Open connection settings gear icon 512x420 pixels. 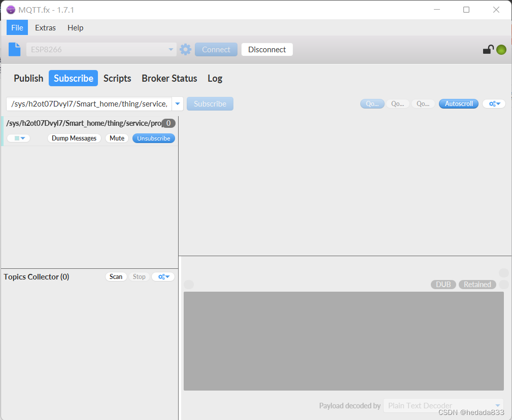pos(186,50)
